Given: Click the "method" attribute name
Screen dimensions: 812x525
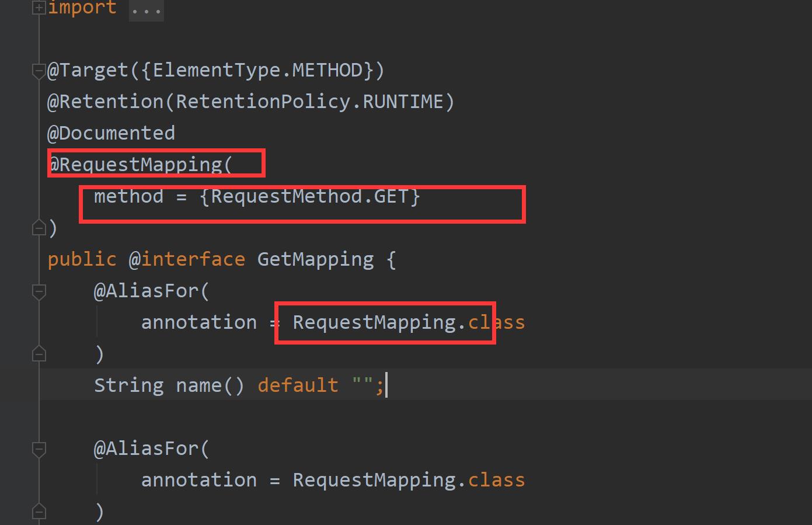Looking at the screenshot, I should click(128, 196).
